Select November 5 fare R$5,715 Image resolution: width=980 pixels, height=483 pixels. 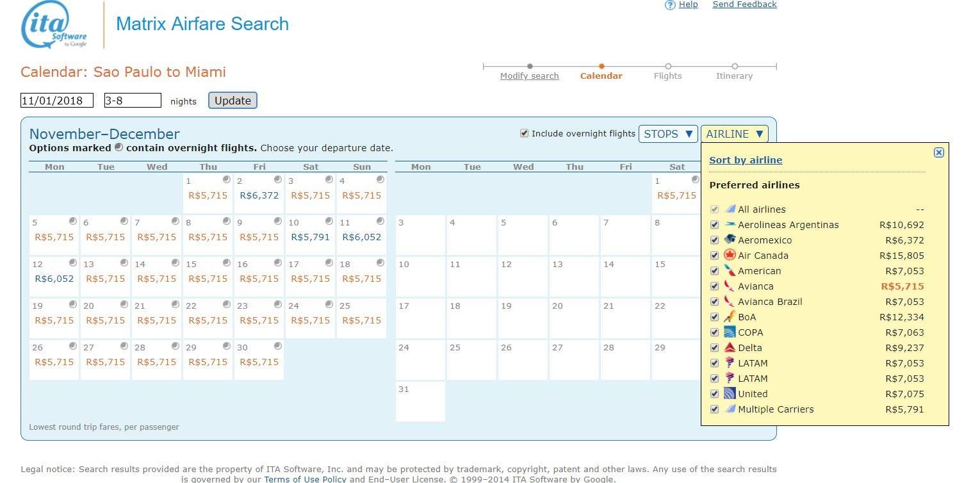54,237
